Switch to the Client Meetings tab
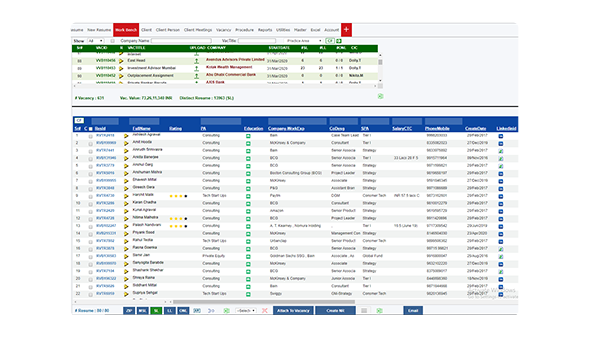This screenshot has height=360, width=590. coord(198,30)
